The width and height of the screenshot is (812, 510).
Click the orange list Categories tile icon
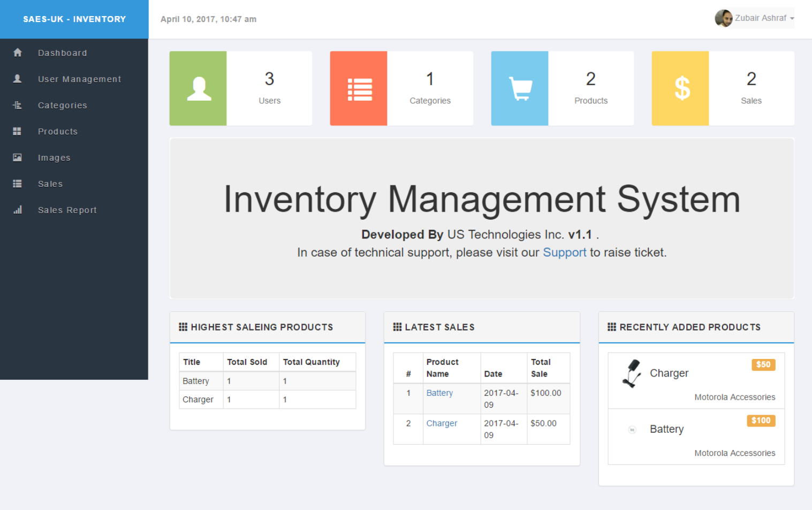coord(359,88)
